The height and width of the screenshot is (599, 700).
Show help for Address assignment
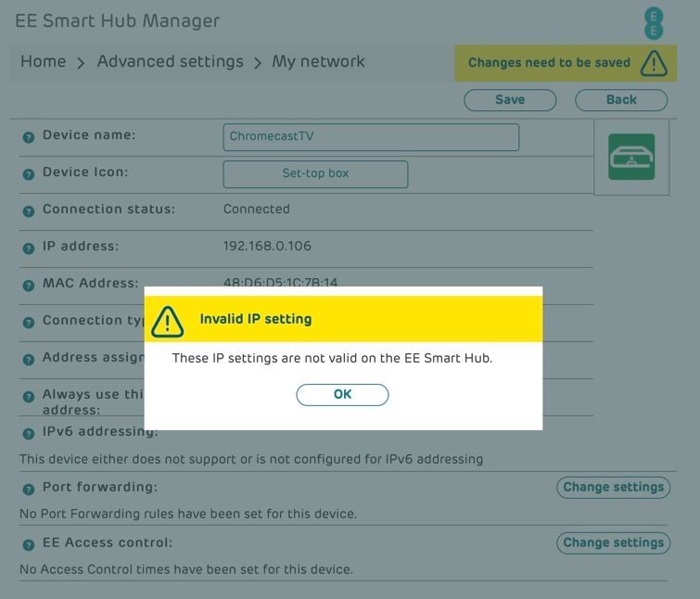[29, 360]
